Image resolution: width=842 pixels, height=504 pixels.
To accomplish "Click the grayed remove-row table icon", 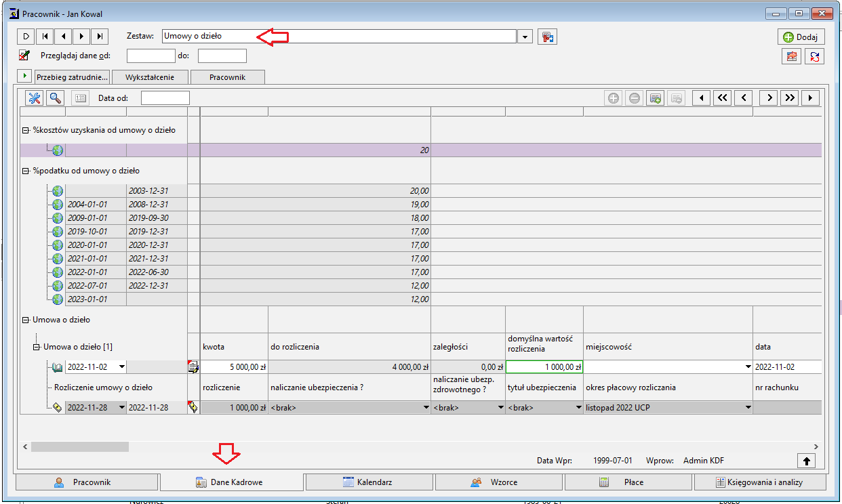I will 676,98.
